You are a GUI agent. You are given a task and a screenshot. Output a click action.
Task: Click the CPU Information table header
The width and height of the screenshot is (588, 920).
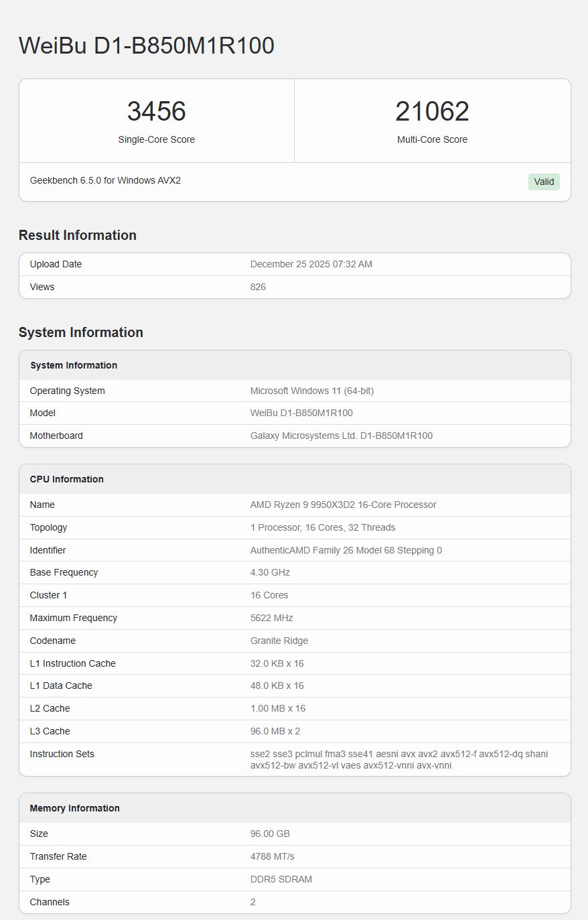point(67,479)
